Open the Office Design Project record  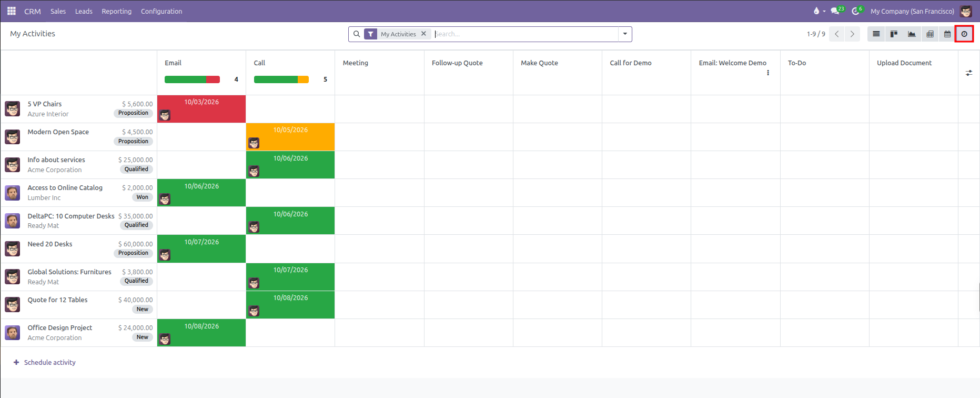60,327
